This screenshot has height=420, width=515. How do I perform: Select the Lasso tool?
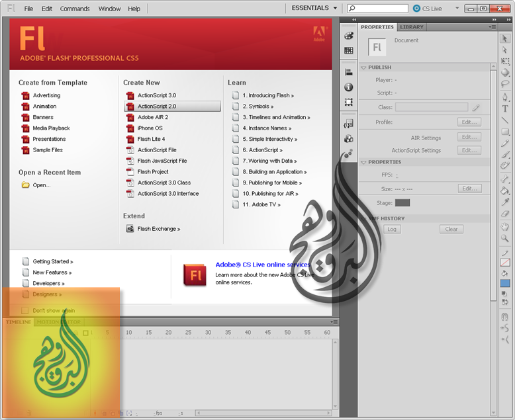tap(505, 84)
